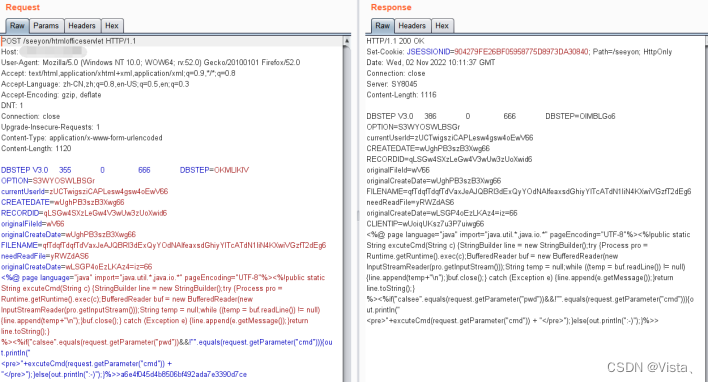Click the Server: SY8045 header line

coord(392,84)
